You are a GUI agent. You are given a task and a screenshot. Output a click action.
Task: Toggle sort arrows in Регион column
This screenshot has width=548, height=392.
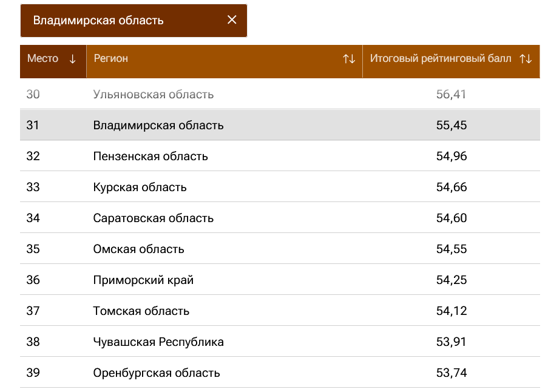(x=349, y=59)
